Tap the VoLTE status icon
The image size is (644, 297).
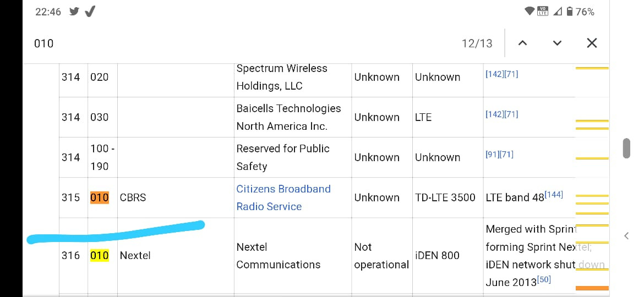point(543,12)
